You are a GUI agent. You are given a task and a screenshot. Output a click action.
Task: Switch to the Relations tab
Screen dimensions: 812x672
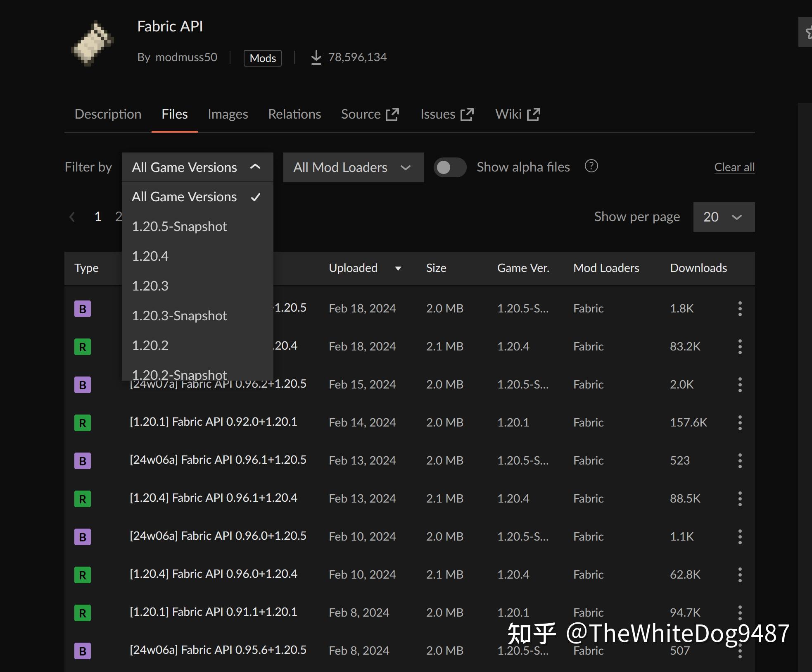[x=294, y=114]
